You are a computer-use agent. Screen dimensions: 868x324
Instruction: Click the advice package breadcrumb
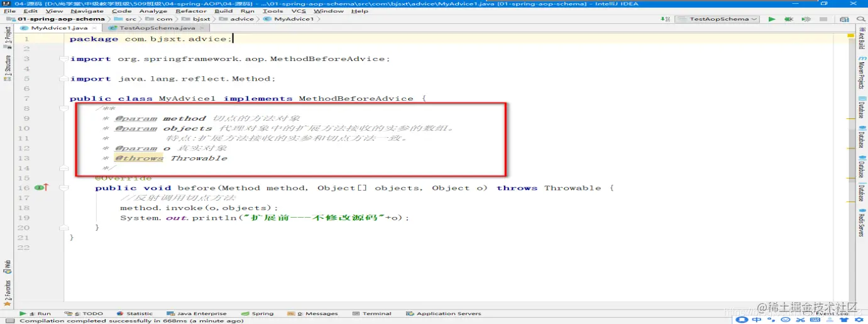pyautogui.click(x=237, y=19)
